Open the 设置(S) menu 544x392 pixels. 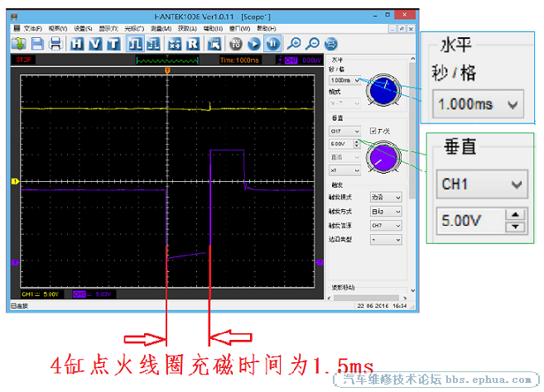pyautogui.click(x=83, y=28)
